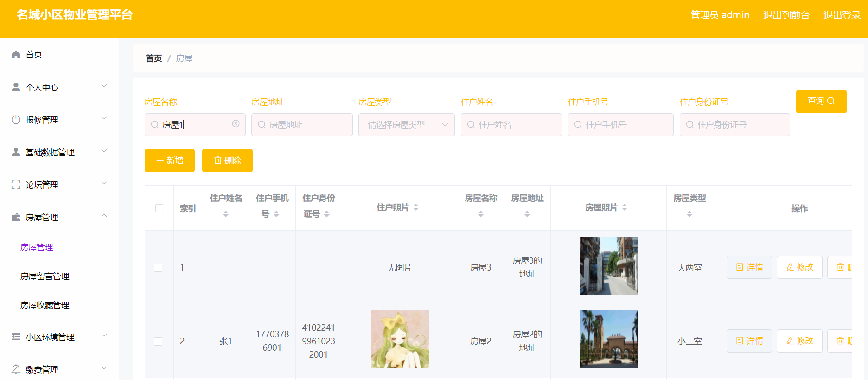Image resolution: width=868 pixels, height=380 pixels.
Task: Click the magnifier icon in 住户手机号 field
Action: [x=578, y=125]
